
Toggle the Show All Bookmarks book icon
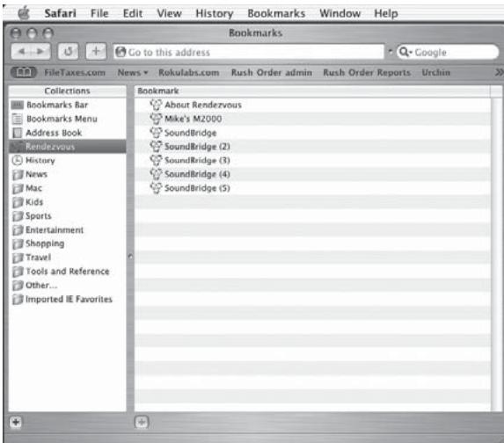[x=24, y=72]
